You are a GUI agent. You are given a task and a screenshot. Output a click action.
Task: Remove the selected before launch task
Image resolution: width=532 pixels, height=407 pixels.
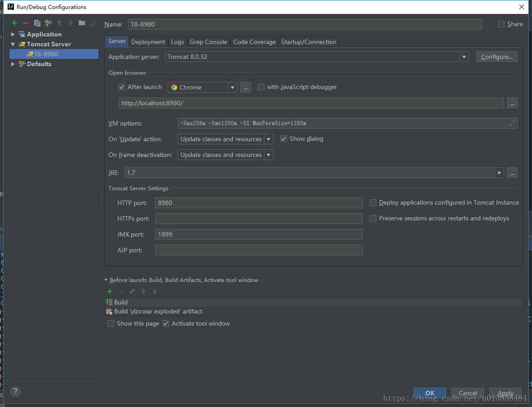121,291
